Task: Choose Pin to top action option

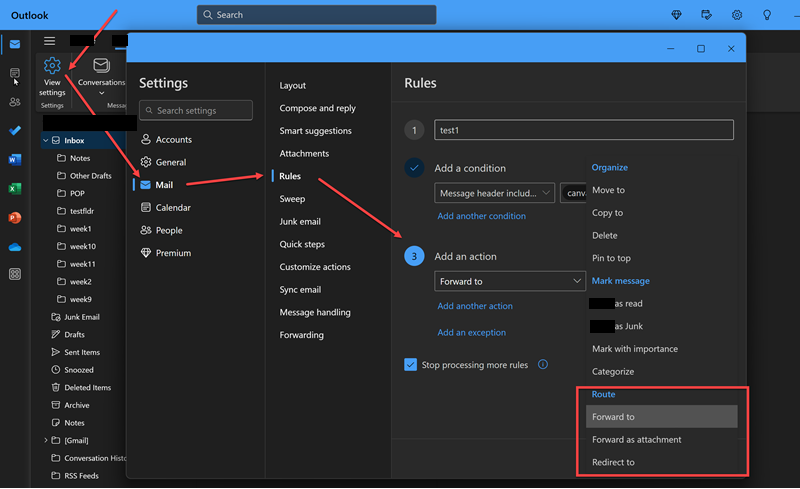Action: pyautogui.click(x=662, y=258)
